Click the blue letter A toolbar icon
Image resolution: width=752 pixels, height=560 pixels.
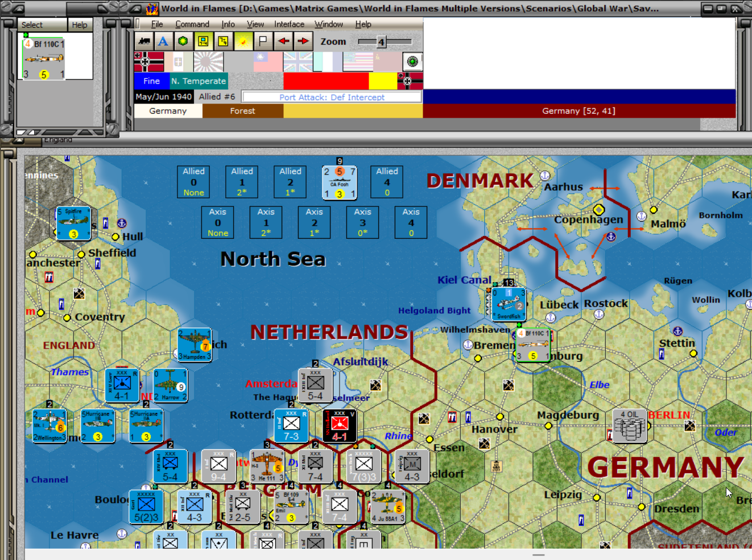[163, 41]
